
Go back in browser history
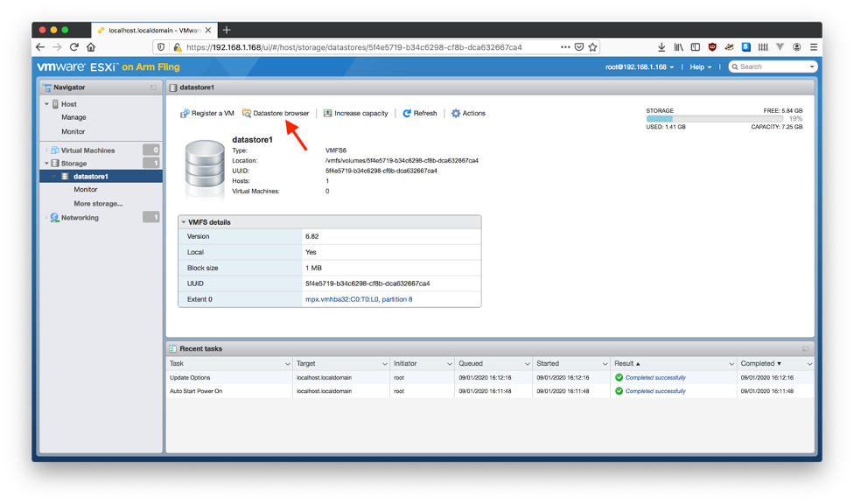(x=40, y=47)
